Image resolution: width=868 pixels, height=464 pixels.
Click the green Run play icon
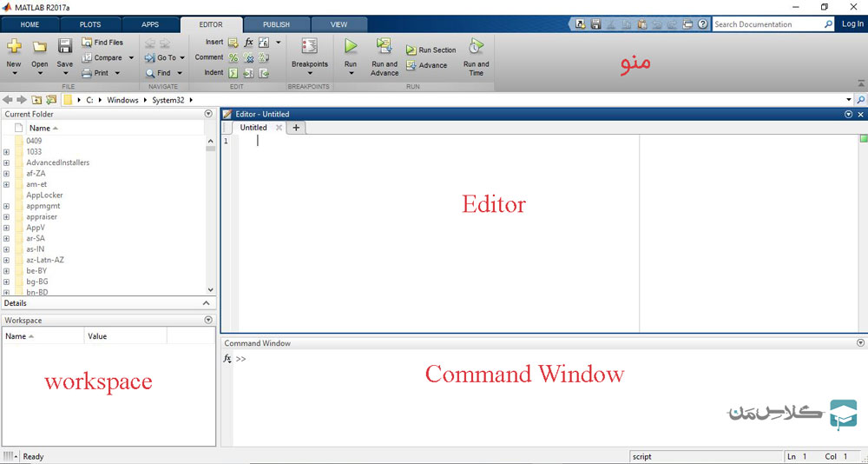pos(351,46)
